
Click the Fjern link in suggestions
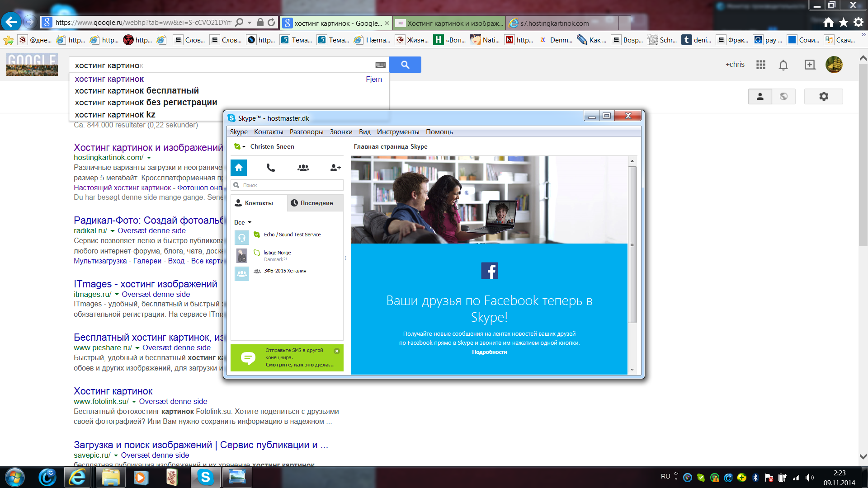point(374,79)
